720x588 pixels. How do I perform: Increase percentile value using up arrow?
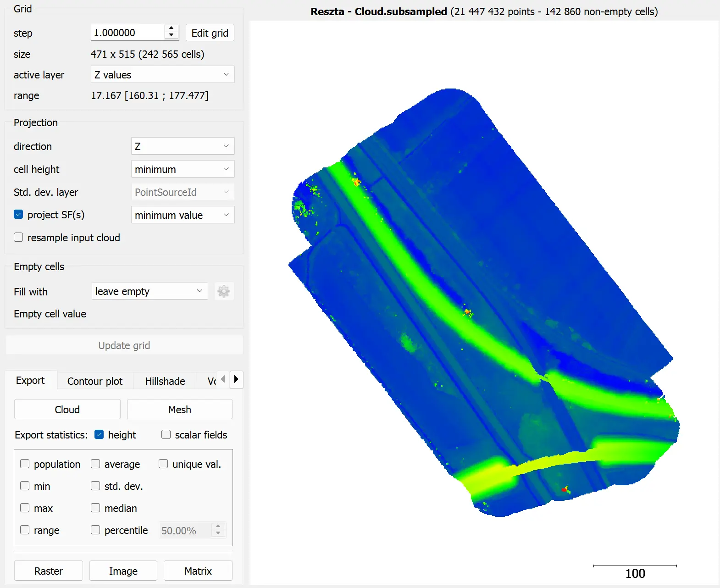click(218, 527)
